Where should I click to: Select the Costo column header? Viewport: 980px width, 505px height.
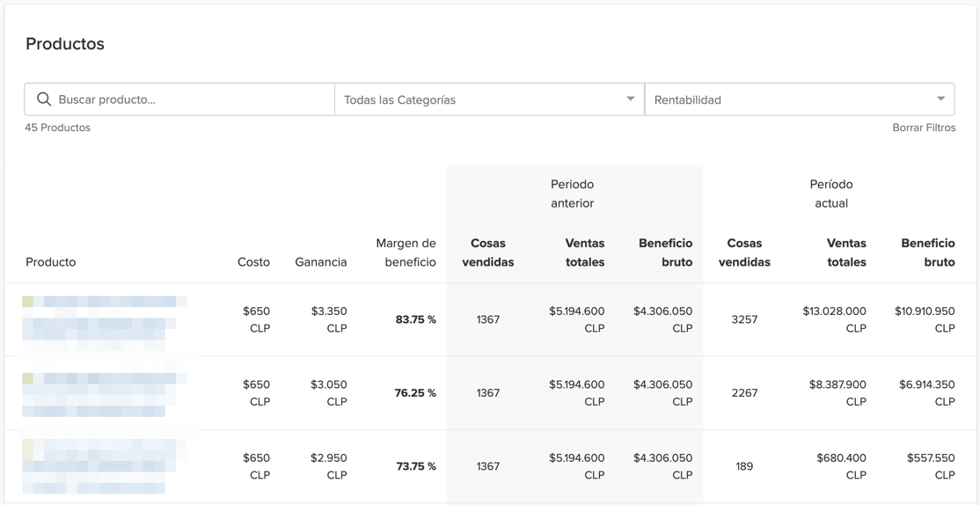pyautogui.click(x=253, y=262)
